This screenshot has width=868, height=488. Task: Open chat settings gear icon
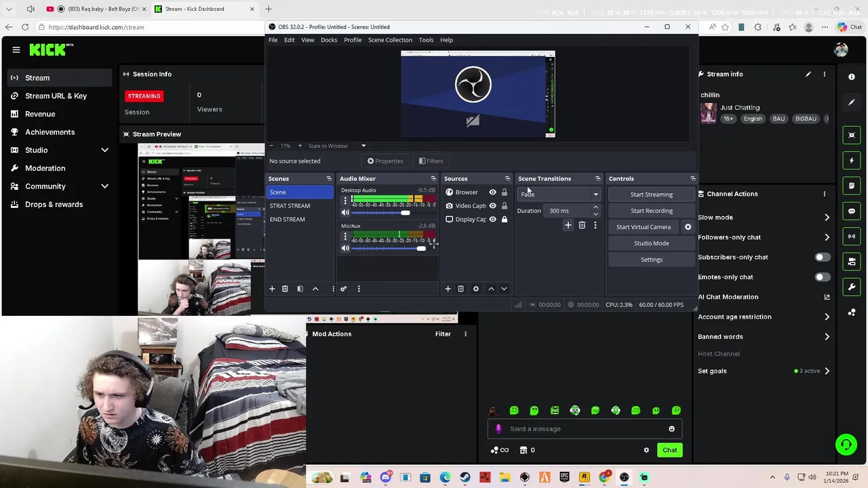pyautogui.click(x=646, y=450)
